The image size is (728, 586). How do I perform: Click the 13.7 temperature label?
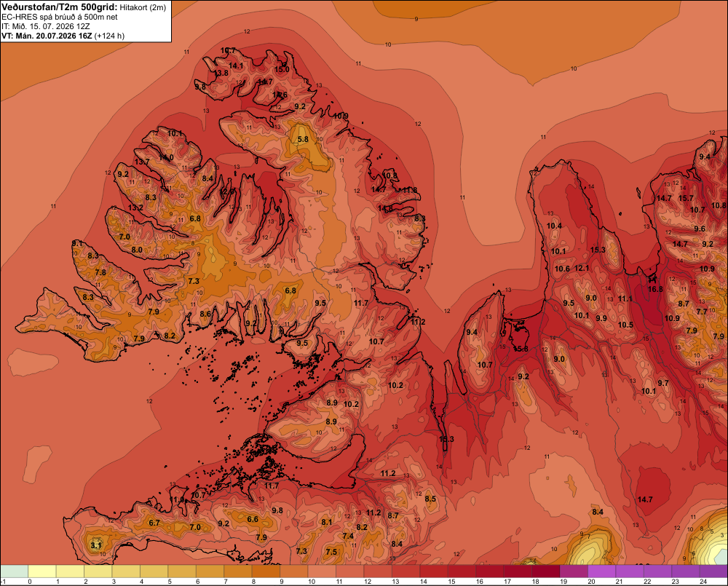142,162
